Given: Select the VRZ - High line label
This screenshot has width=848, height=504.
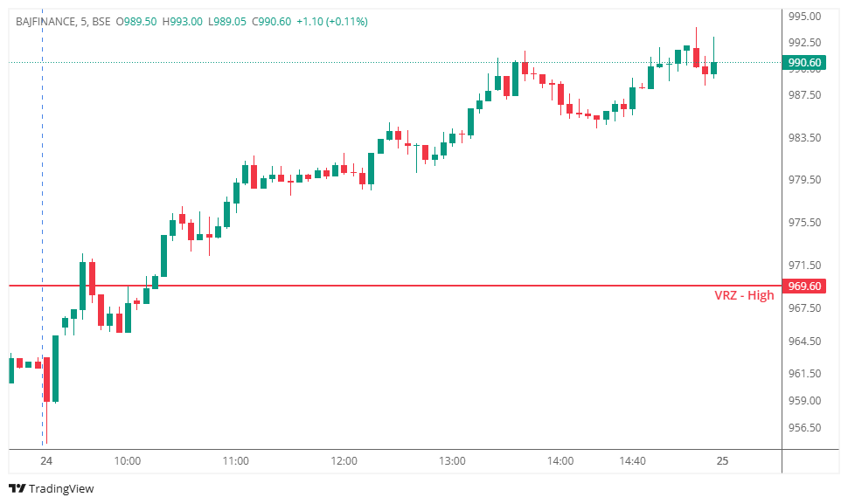Looking at the screenshot, I should click(x=744, y=295).
